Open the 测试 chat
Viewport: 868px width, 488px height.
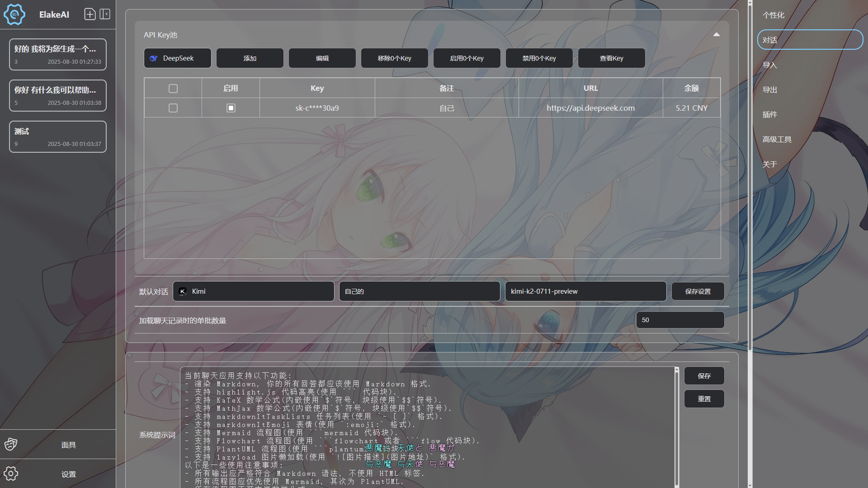58,137
